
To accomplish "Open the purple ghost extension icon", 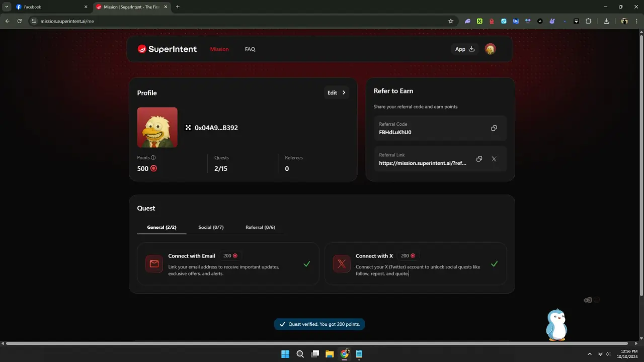I will pyautogui.click(x=467, y=21).
